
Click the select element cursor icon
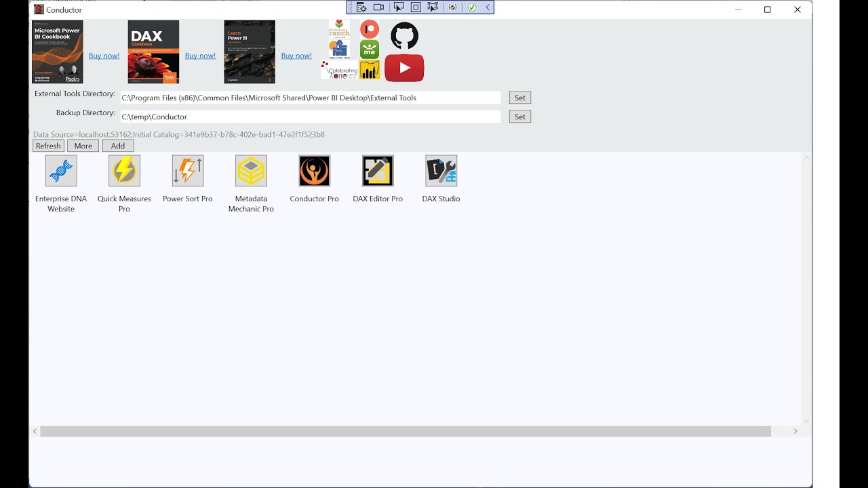[x=399, y=7]
